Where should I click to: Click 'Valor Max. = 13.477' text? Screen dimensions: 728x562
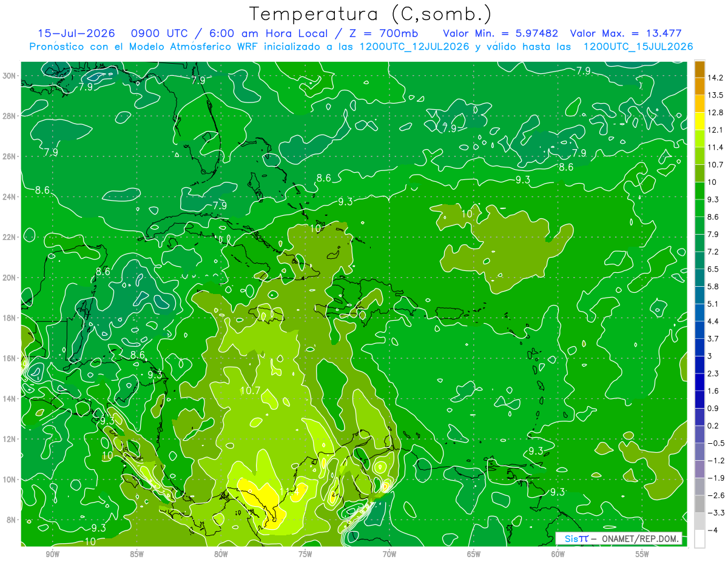pyautogui.click(x=625, y=33)
